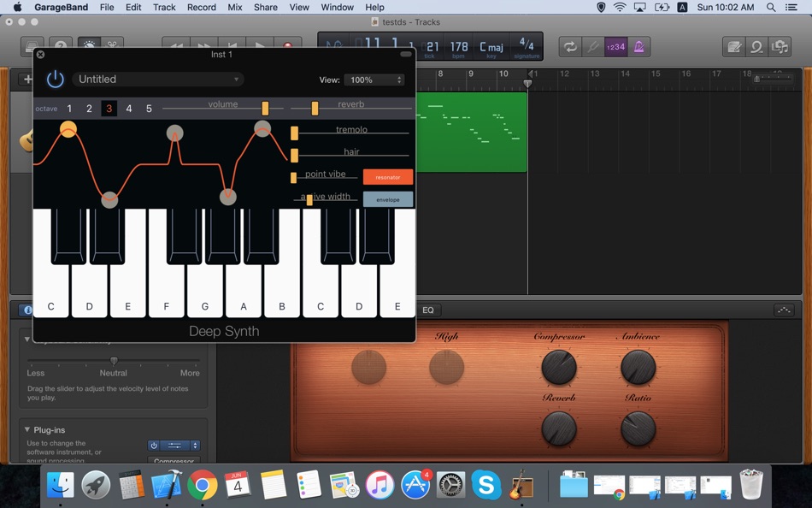Open the Note Pad button
This screenshot has height=508, width=812.
(734, 47)
